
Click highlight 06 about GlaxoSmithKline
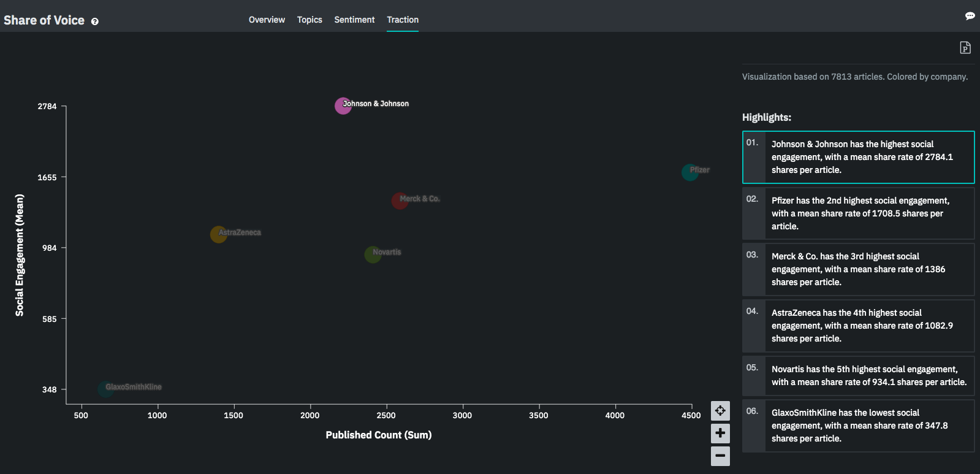tap(858, 426)
